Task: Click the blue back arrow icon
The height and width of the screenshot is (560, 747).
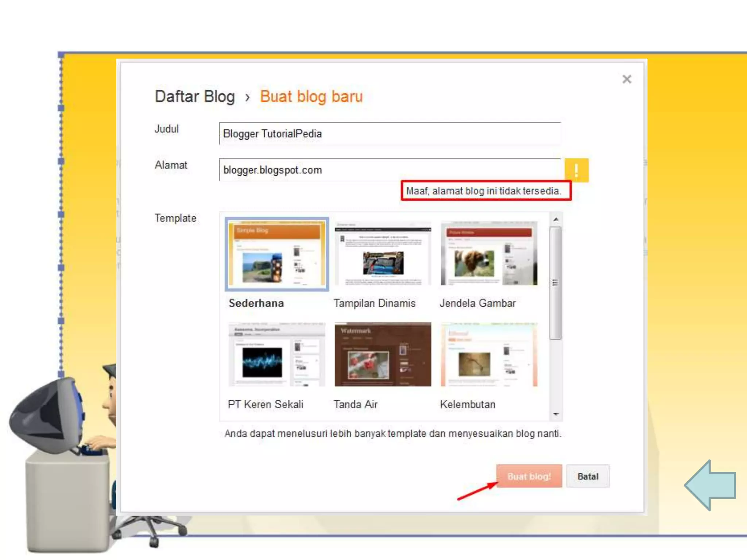Action: point(711,485)
